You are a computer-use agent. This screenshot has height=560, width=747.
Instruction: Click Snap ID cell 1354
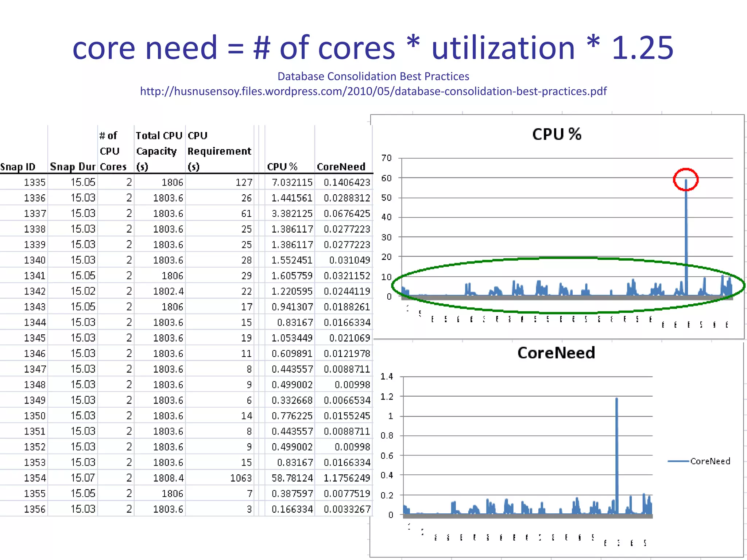(x=35, y=478)
